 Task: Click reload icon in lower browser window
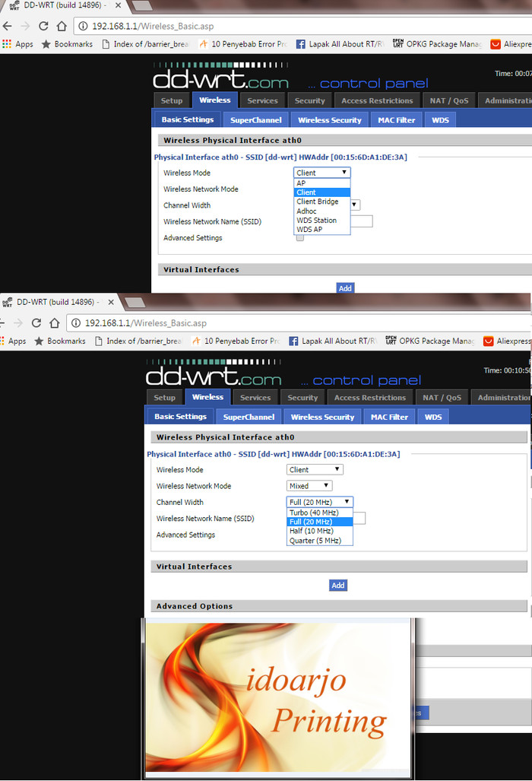coord(36,322)
